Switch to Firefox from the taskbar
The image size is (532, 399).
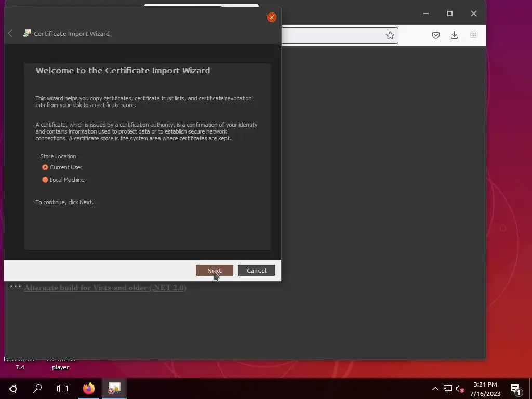coord(89,389)
